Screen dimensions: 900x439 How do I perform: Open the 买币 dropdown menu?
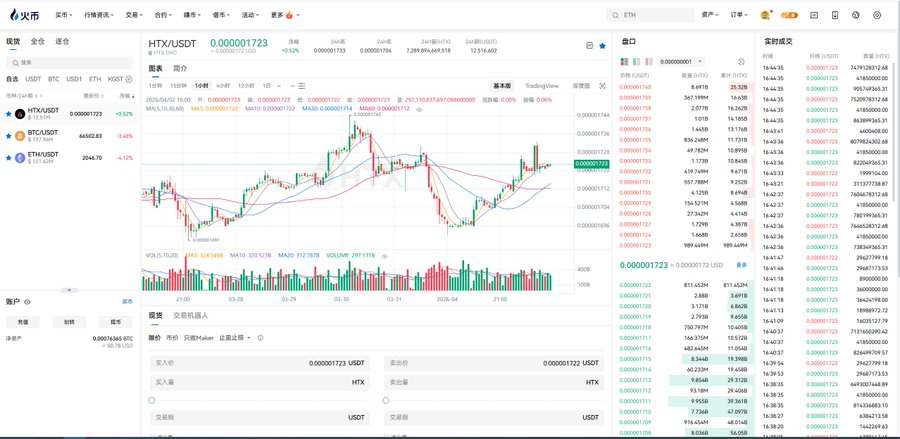64,15
